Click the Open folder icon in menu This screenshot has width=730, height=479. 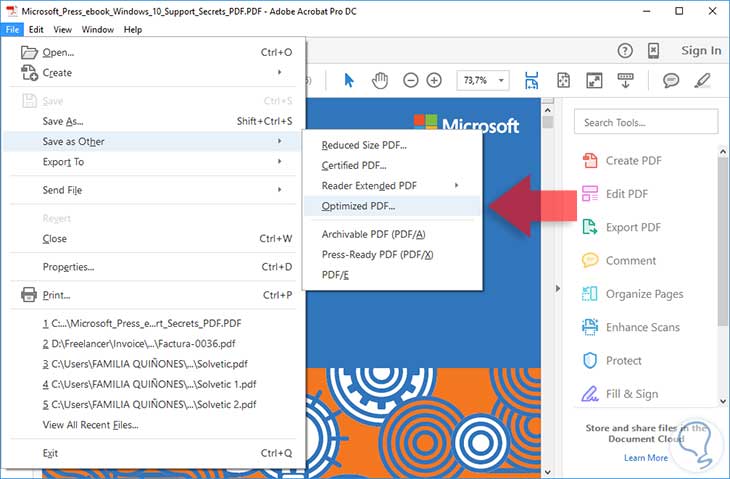[29, 52]
